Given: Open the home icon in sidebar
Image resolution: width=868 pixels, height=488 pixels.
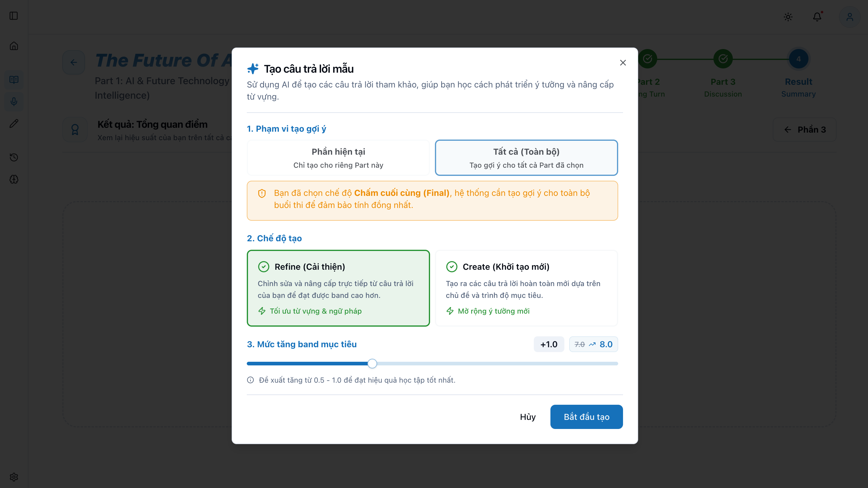Looking at the screenshot, I should [x=14, y=46].
